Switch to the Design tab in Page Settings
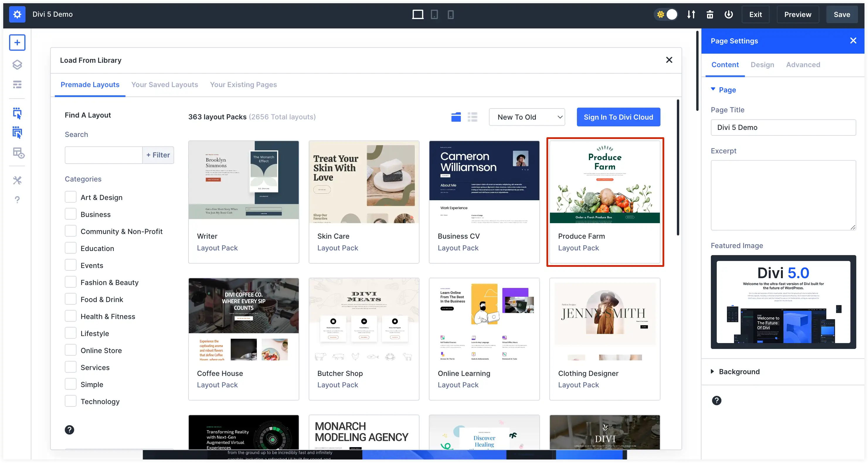The width and height of the screenshot is (868, 463). tap(762, 64)
